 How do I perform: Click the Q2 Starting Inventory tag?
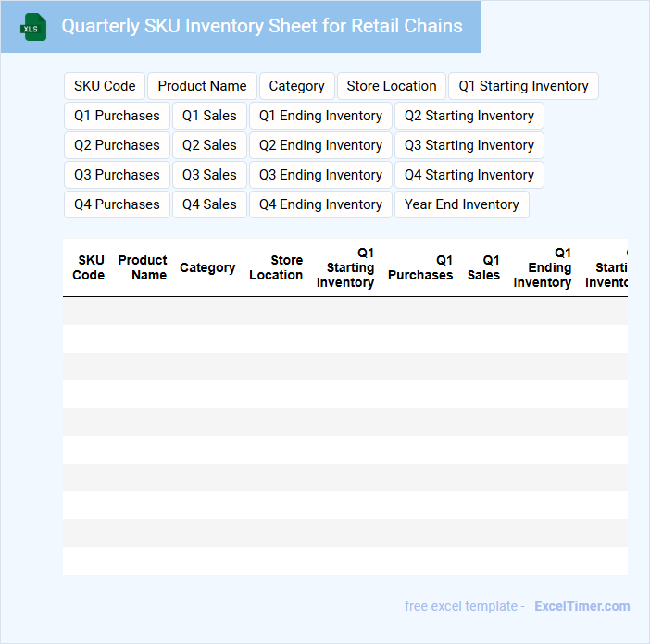point(469,116)
